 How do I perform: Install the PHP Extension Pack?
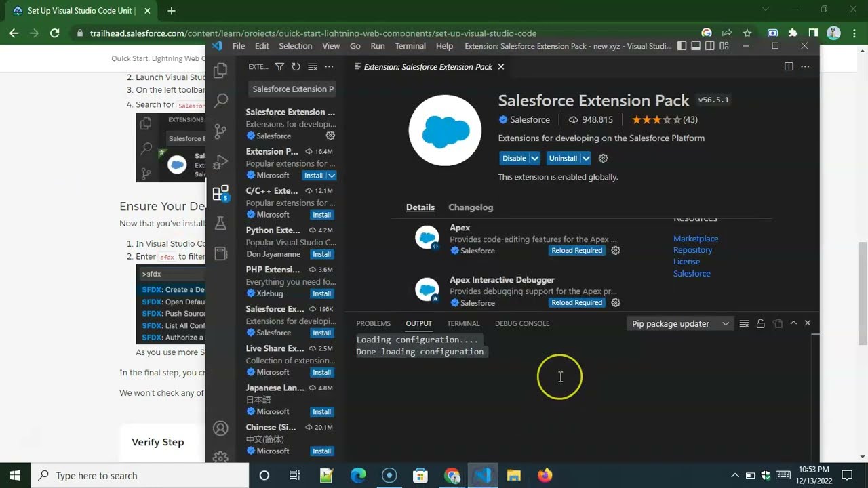(322, 293)
